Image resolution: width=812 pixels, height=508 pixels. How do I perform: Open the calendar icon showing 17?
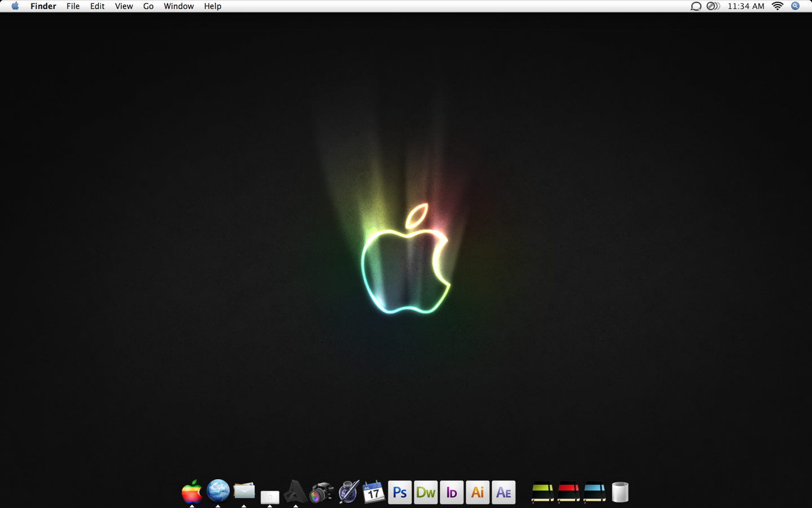(x=373, y=492)
